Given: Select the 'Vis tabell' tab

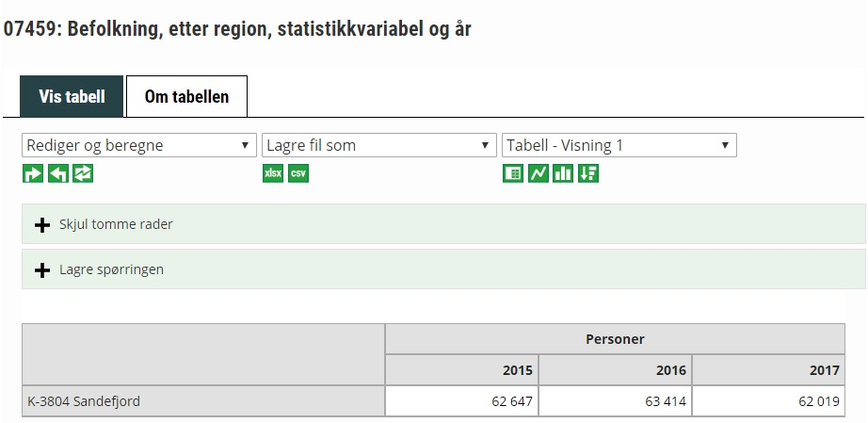Looking at the screenshot, I should pyautogui.click(x=72, y=96).
